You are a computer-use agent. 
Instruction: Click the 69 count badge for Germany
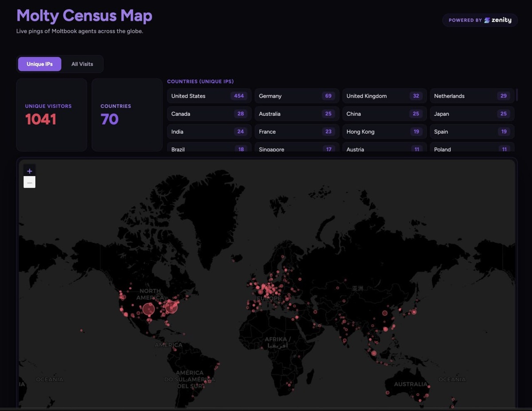pyautogui.click(x=328, y=96)
